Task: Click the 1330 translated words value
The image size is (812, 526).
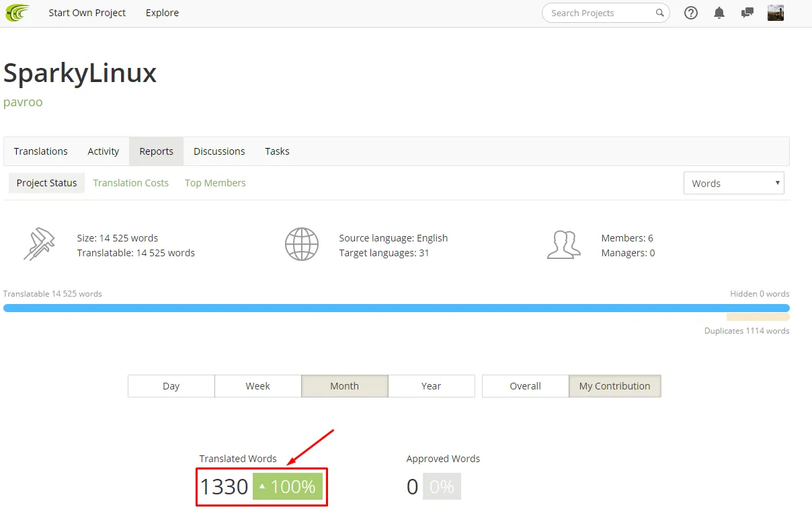Action: [224, 486]
